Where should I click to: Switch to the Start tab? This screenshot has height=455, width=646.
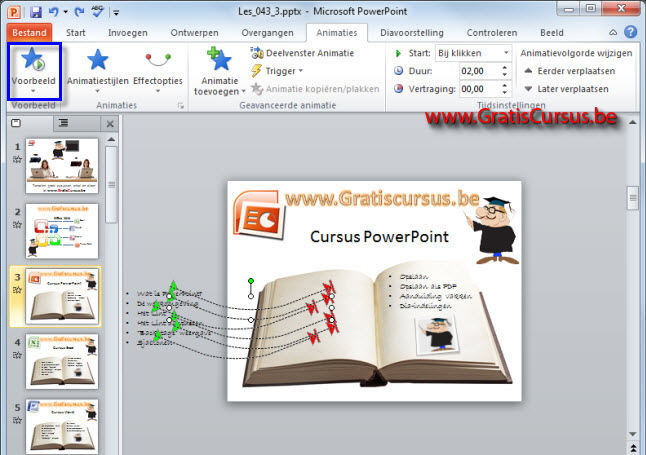coord(76,33)
